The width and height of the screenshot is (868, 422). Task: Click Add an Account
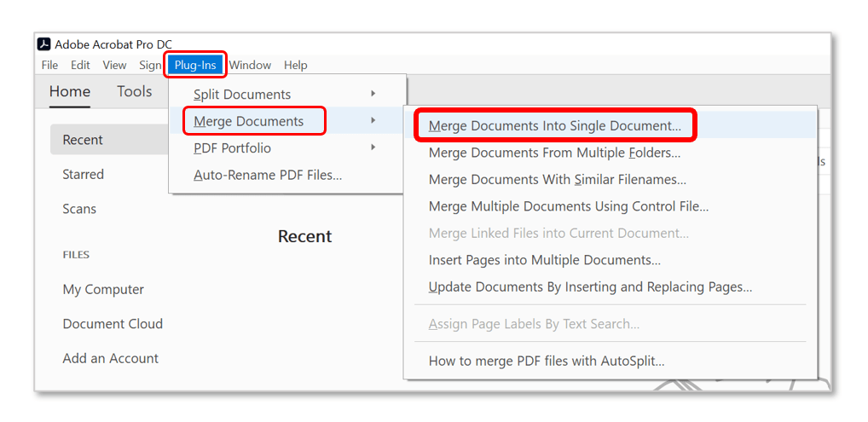click(110, 358)
